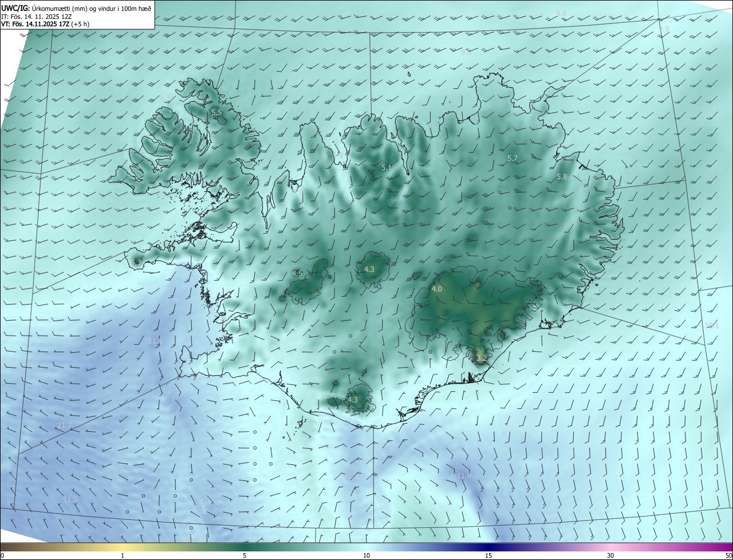Screen dimensions: 733x560
Task: Click the init time line 'IT: Fös. 14. 11. 2025 12Z'
Action: coord(36,17)
